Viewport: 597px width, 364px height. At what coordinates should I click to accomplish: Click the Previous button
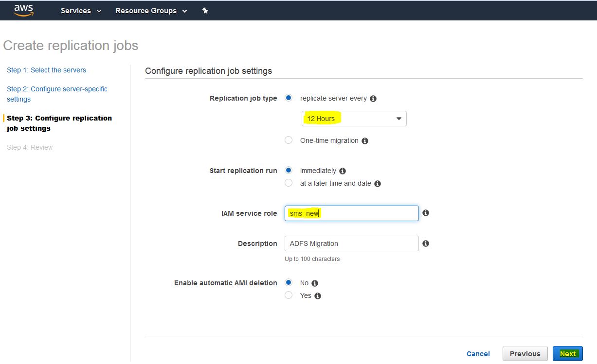525,354
